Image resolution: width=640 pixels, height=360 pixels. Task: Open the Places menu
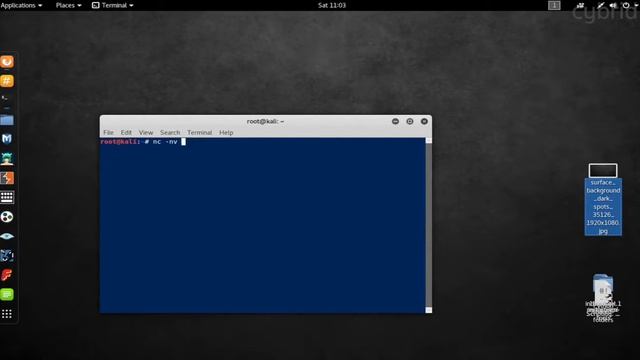tap(68, 5)
